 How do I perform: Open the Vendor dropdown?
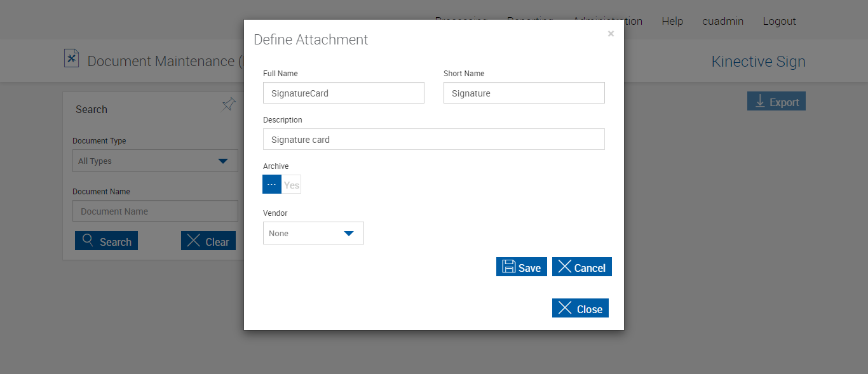click(313, 233)
